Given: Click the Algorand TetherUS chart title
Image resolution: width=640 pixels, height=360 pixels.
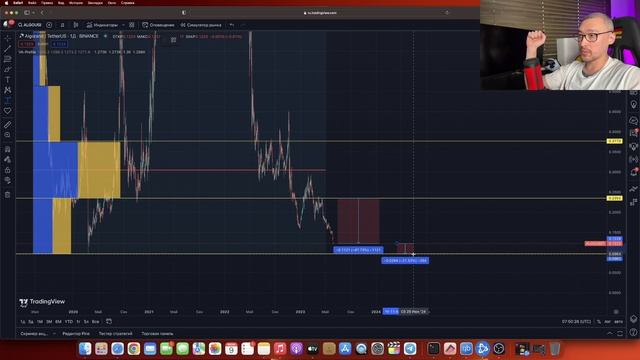Looking at the screenshot, I should click(x=61, y=36).
